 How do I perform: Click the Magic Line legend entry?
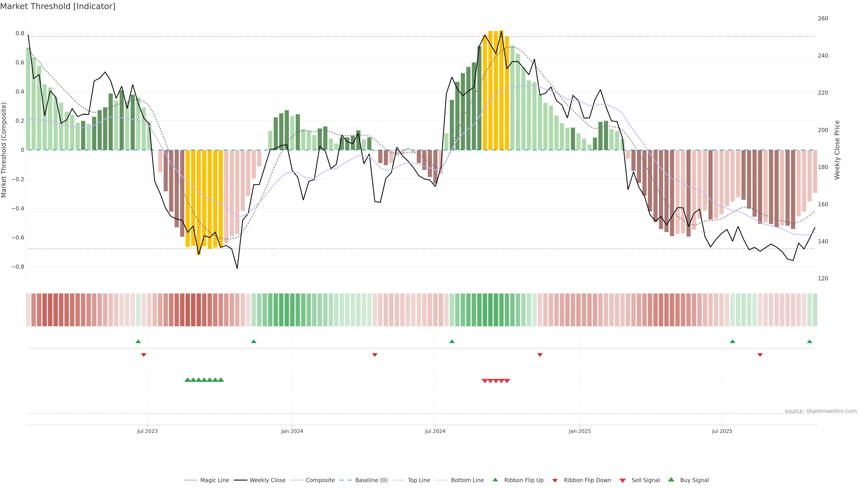214,480
